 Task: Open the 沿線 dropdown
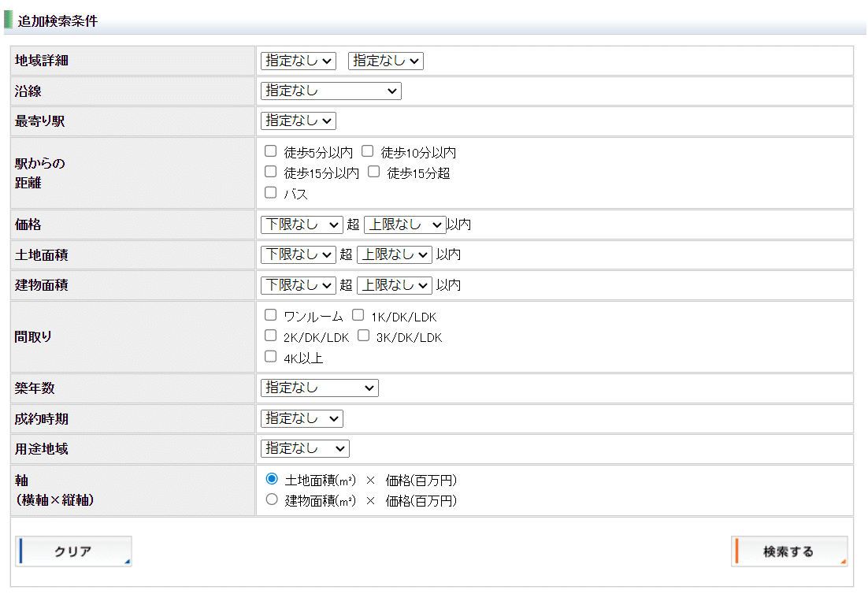(x=331, y=91)
